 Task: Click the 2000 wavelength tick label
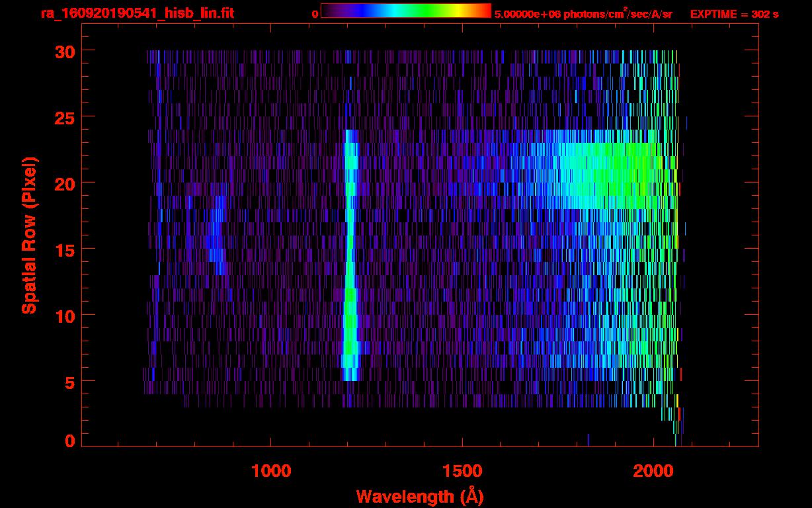[x=654, y=471]
